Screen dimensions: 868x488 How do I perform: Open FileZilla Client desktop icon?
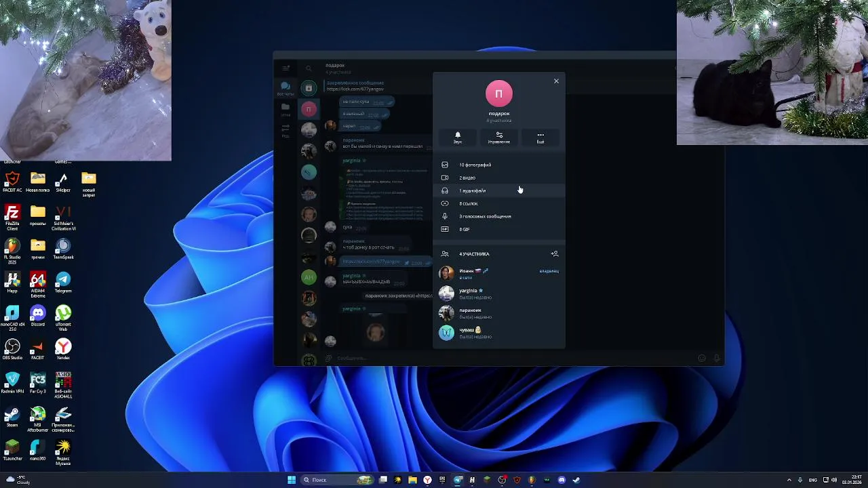coord(12,218)
